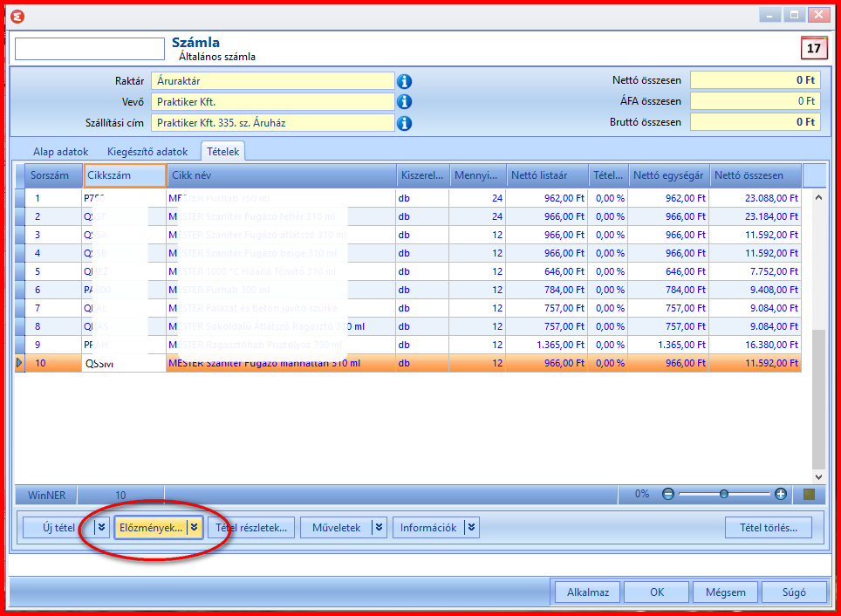Click the zoom slider handle
841x616 pixels.
(723, 494)
